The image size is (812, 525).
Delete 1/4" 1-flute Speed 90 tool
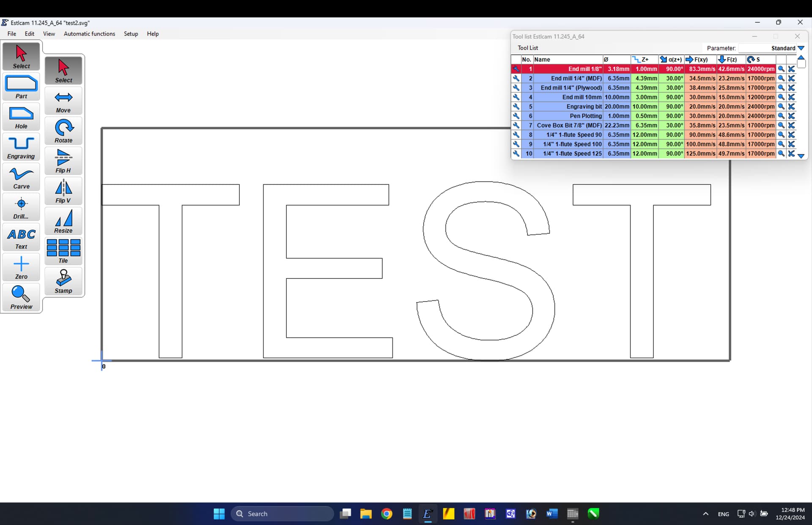click(791, 135)
